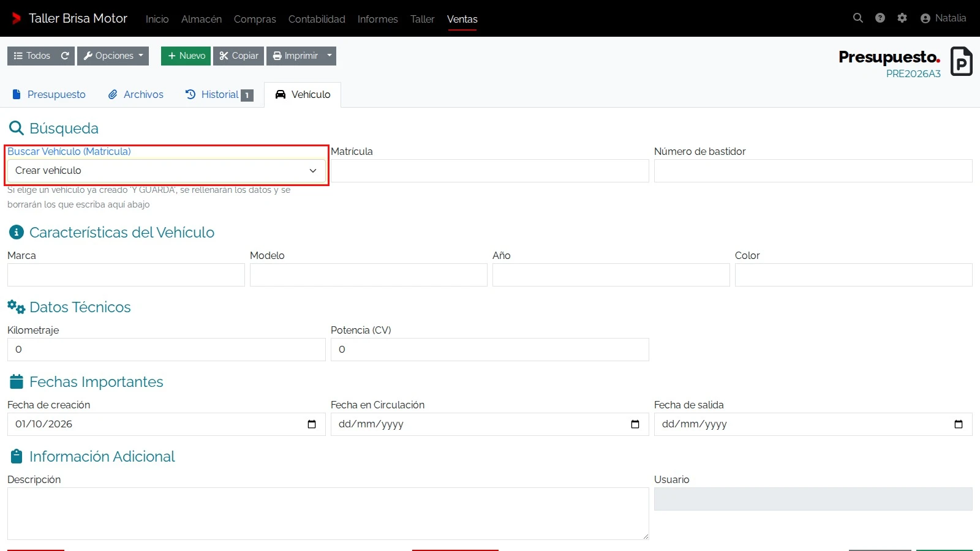
Task: Focus the Matrícula input field
Action: click(490, 171)
